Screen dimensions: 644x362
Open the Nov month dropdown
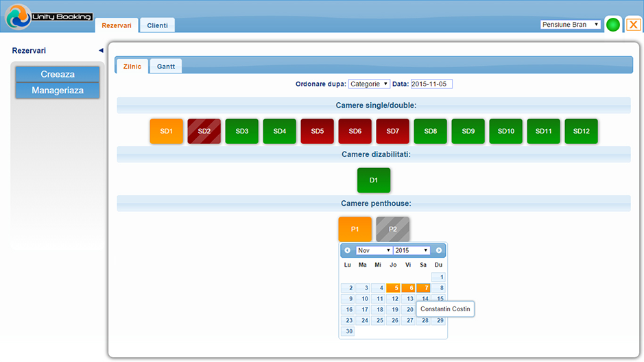click(374, 250)
